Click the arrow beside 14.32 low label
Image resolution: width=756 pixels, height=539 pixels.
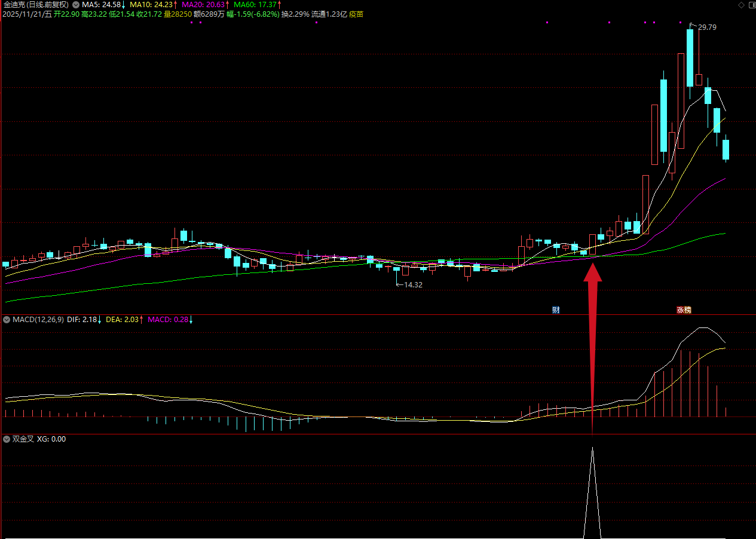pyautogui.click(x=399, y=285)
